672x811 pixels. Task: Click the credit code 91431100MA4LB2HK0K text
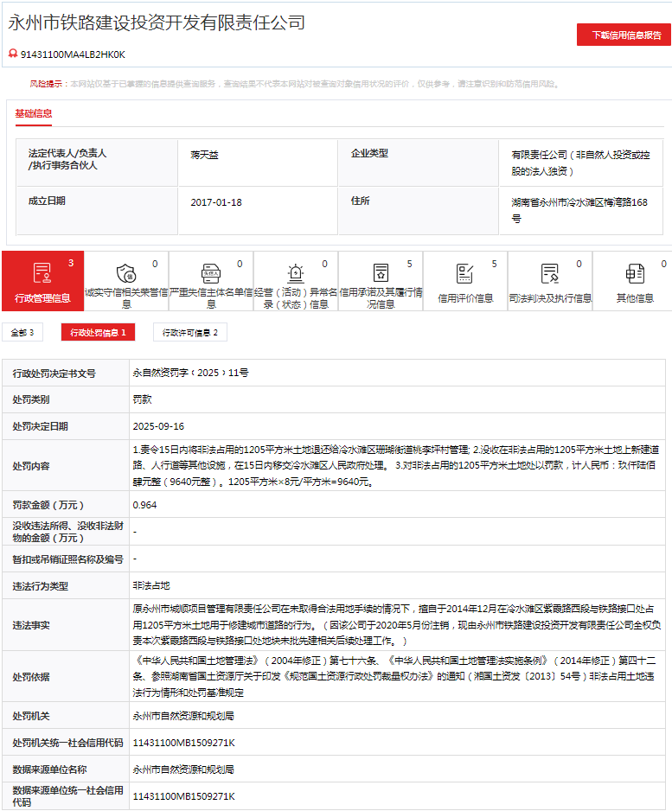coord(73,54)
